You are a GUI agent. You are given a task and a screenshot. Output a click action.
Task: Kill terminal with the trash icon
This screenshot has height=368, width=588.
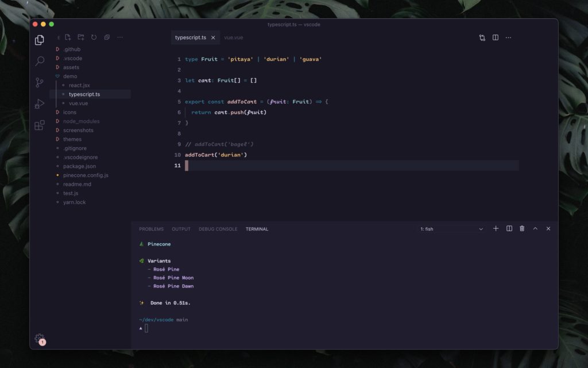coord(522,229)
